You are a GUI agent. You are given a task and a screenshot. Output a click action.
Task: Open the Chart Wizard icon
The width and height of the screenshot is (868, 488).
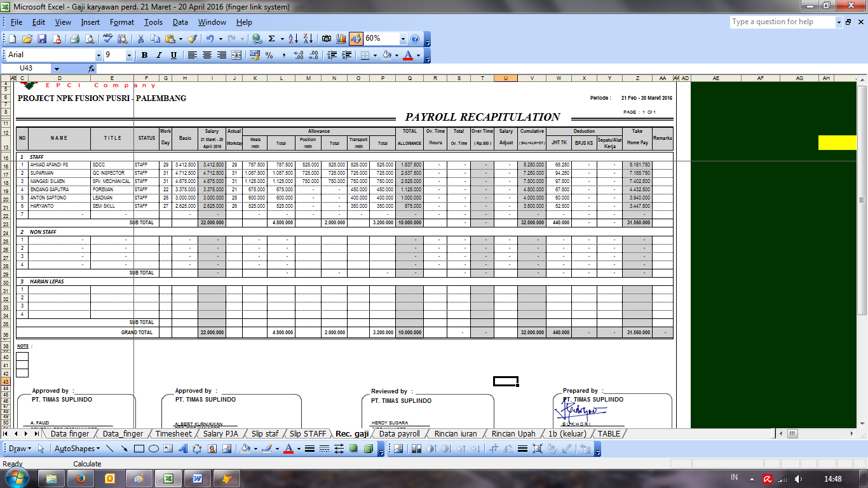point(341,39)
